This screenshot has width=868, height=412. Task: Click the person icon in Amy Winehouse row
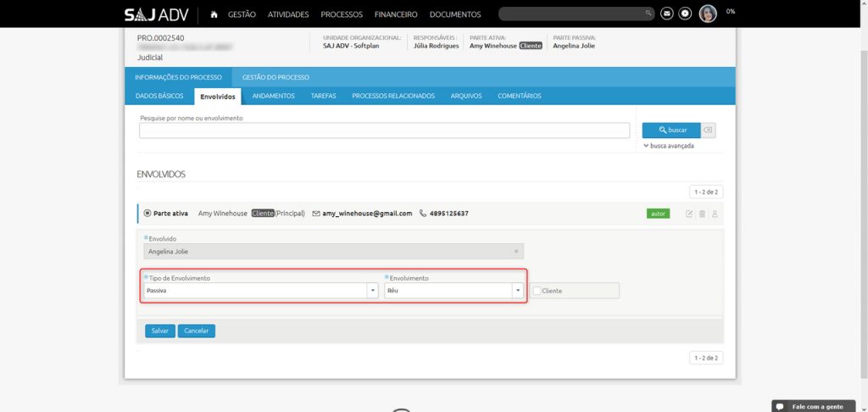(715, 214)
